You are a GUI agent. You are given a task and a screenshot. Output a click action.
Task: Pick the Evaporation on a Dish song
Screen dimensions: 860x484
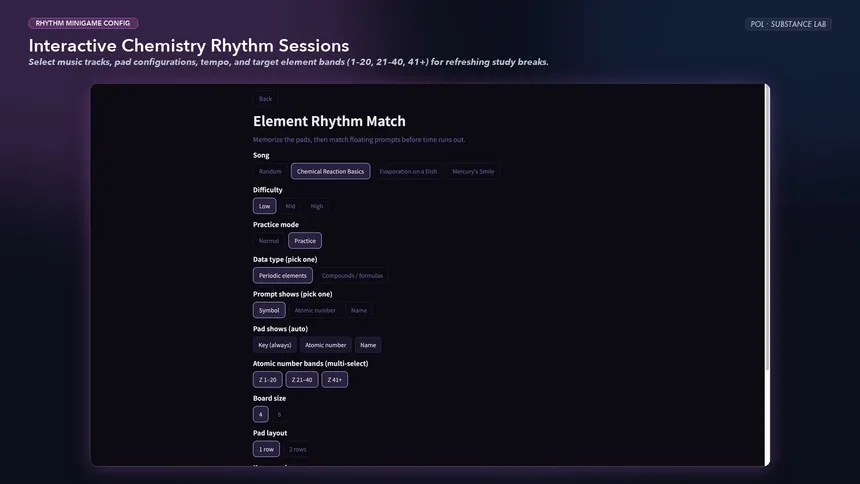click(408, 171)
